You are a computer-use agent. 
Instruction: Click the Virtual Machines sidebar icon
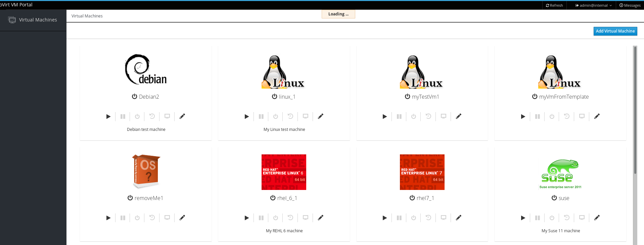[x=12, y=20]
